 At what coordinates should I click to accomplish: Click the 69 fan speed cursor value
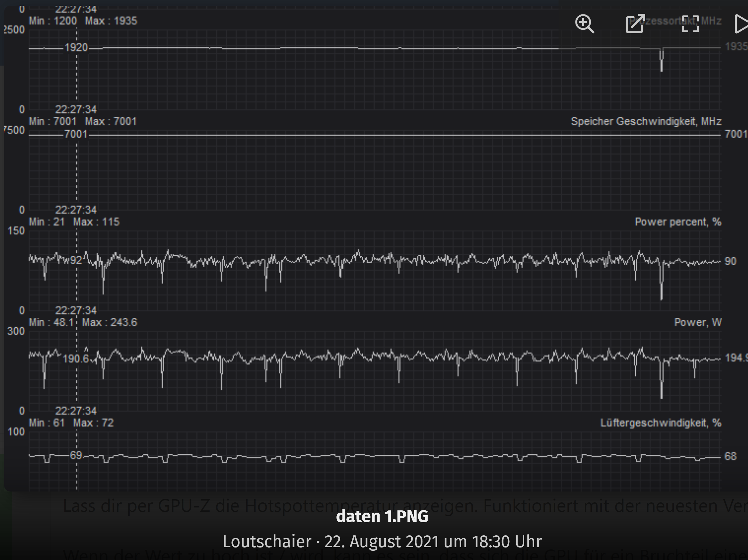click(x=76, y=455)
